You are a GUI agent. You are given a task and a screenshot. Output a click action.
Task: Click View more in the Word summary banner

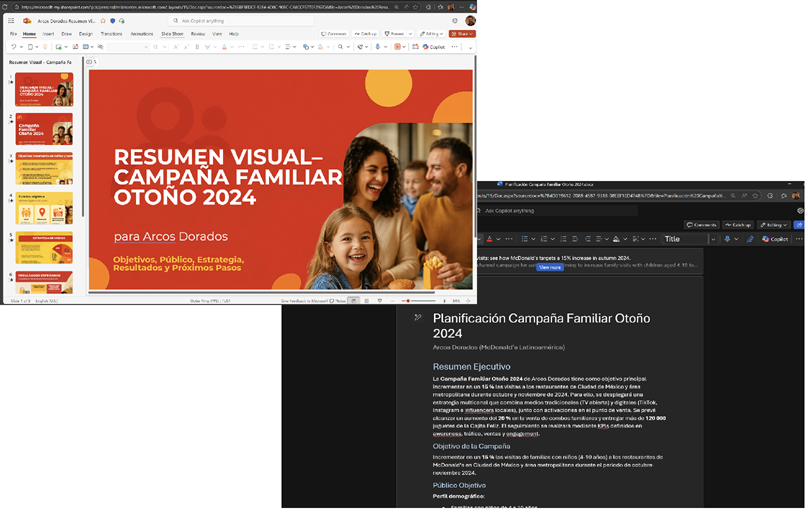[550, 268]
